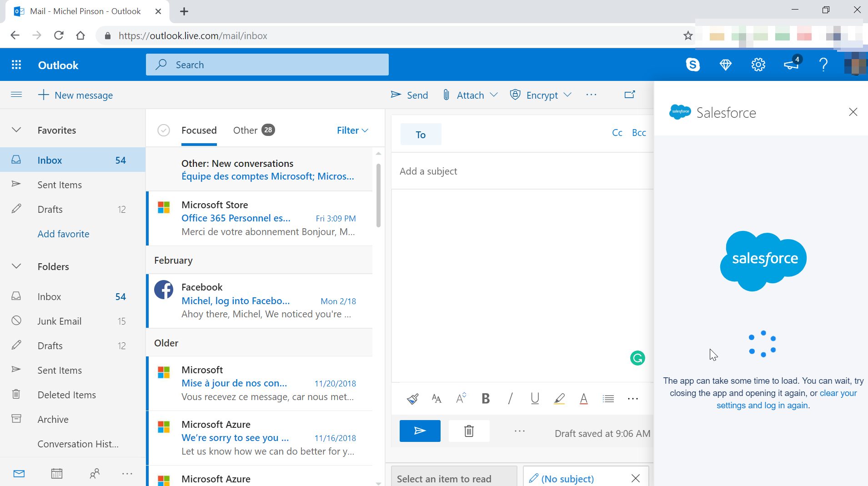868x486 pixels.
Task: Collapse the Folders section
Action: [16, 266]
